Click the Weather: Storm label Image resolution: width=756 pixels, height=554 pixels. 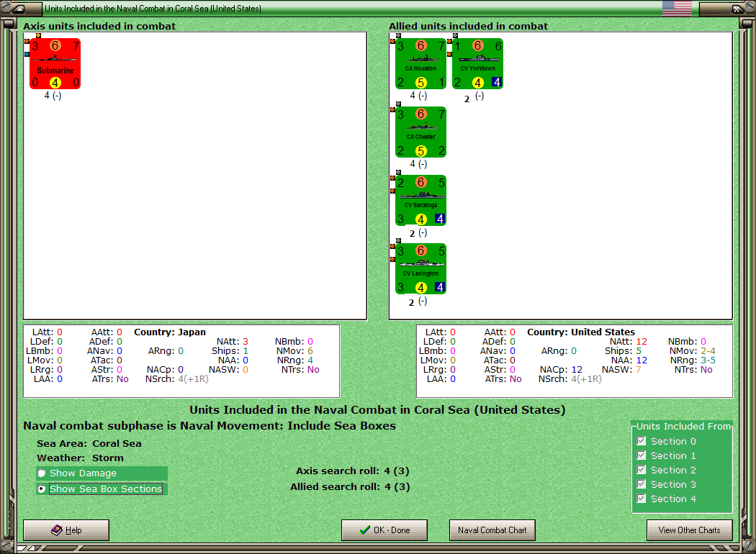(x=80, y=458)
